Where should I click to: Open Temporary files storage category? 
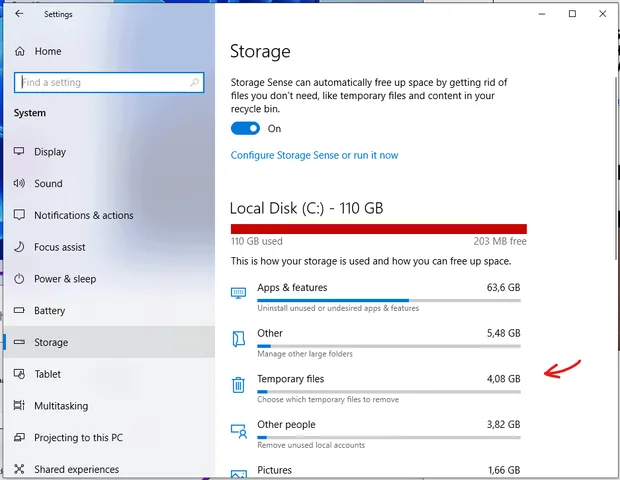point(376,389)
